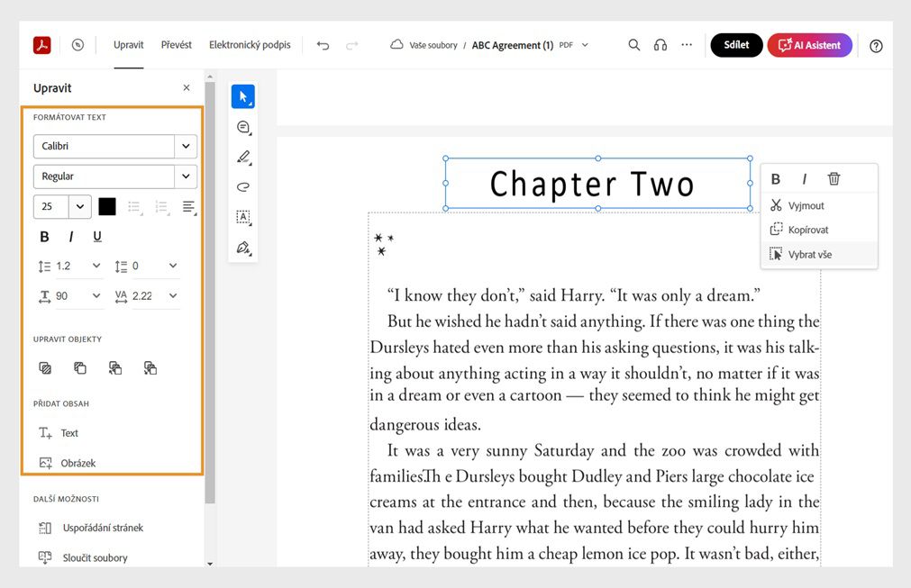This screenshot has width=911, height=588.
Task: Open the Elektronický podpis tab
Action: pos(250,44)
